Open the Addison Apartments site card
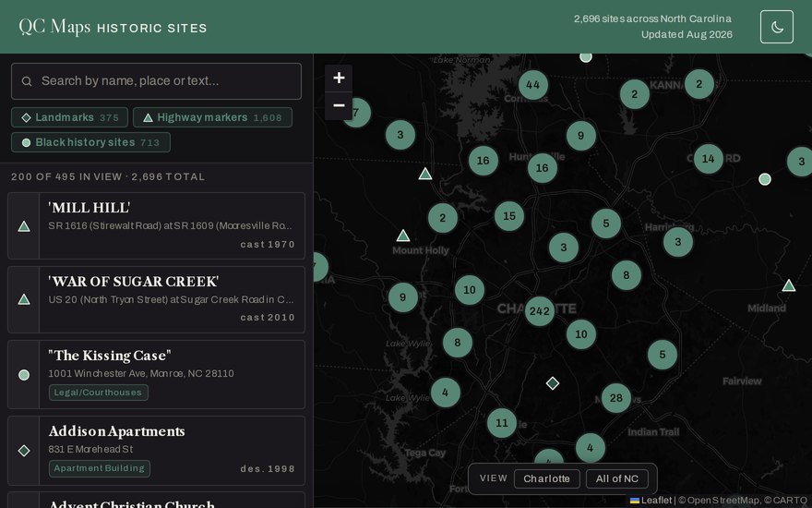The height and width of the screenshot is (508, 812). click(156, 451)
